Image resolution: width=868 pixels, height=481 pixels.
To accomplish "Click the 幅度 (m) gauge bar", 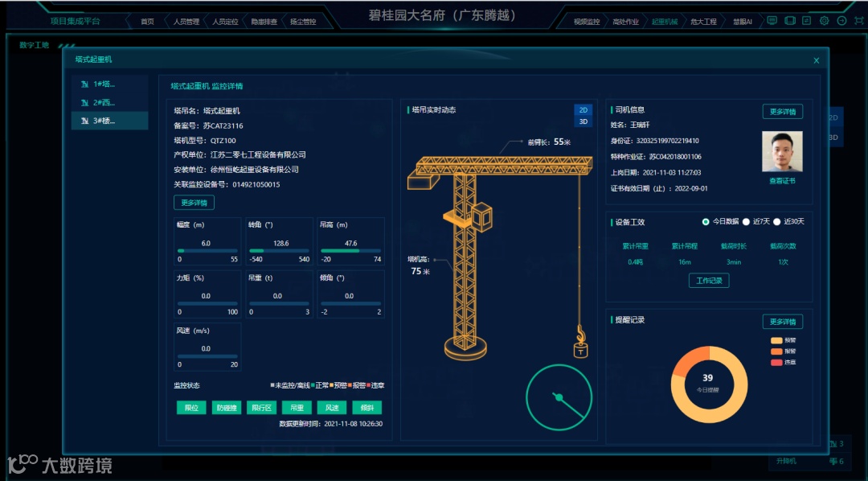I will pyautogui.click(x=207, y=251).
